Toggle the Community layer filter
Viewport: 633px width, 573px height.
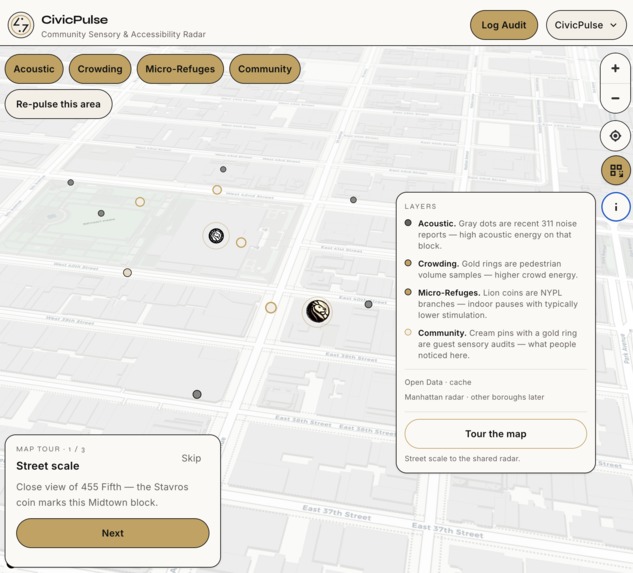265,69
